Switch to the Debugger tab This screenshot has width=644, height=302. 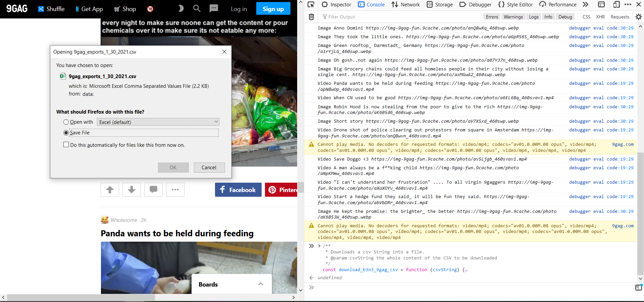[475, 5]
